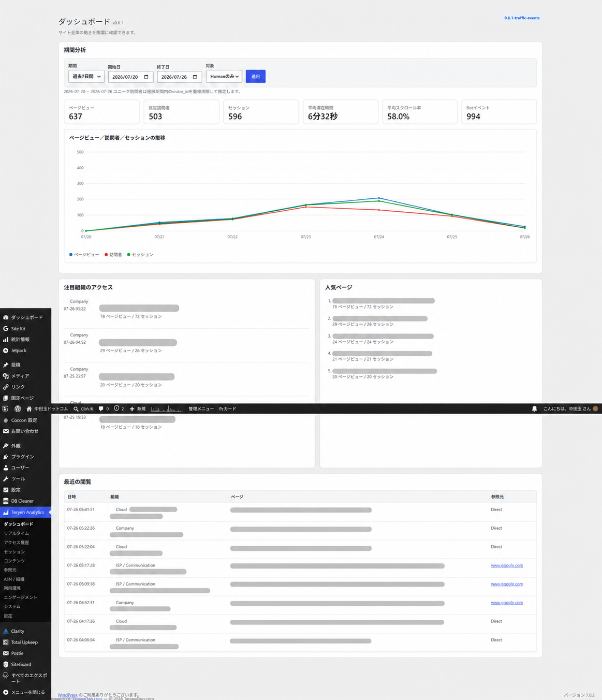Click the magnifier search icon in admin bar

pos(76,409)
